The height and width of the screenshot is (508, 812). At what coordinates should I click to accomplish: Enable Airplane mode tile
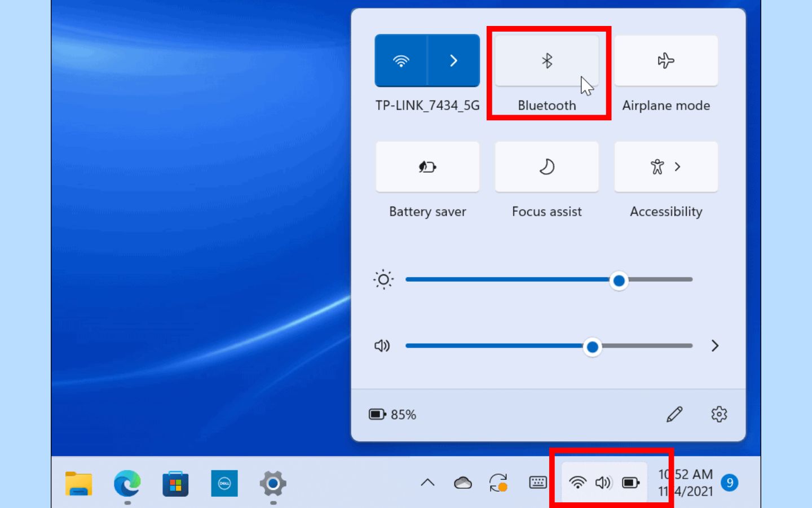[666, 61]
